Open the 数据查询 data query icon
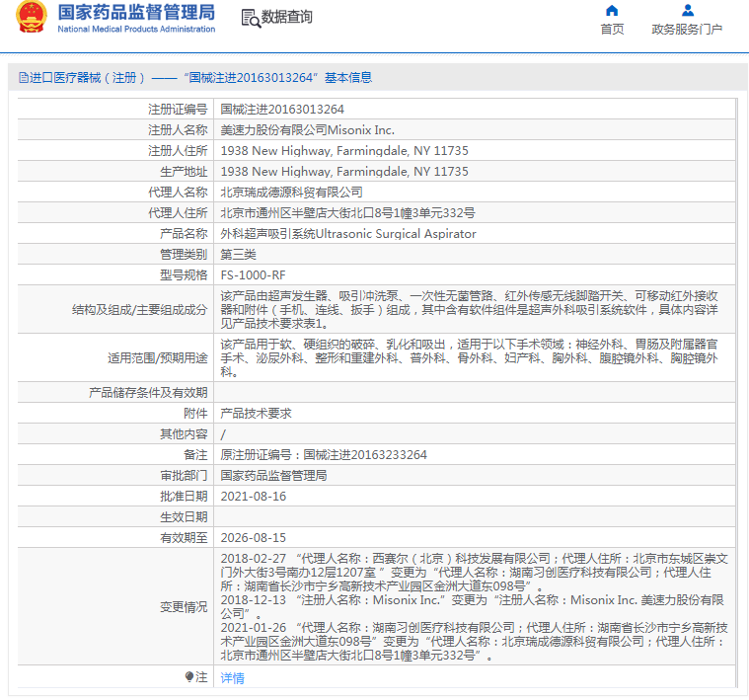Viewport: 749px width, 700px height. (251, 18)
